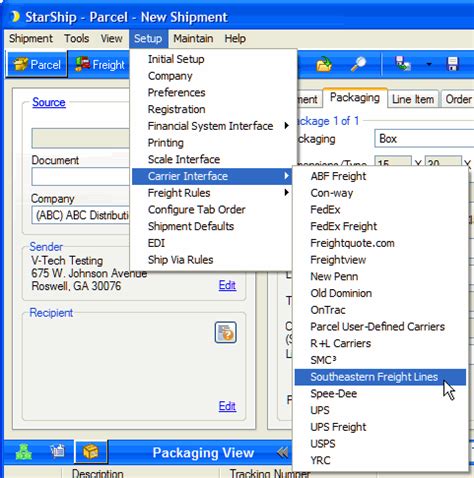Select Freightview carrier
Screen dimensions: 474x478
pos(380,260)
